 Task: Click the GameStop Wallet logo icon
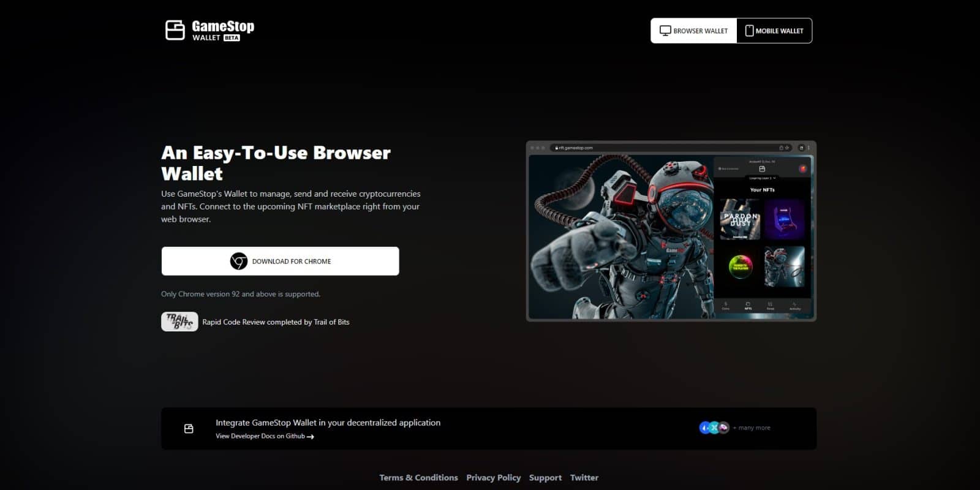coord(175,30)
